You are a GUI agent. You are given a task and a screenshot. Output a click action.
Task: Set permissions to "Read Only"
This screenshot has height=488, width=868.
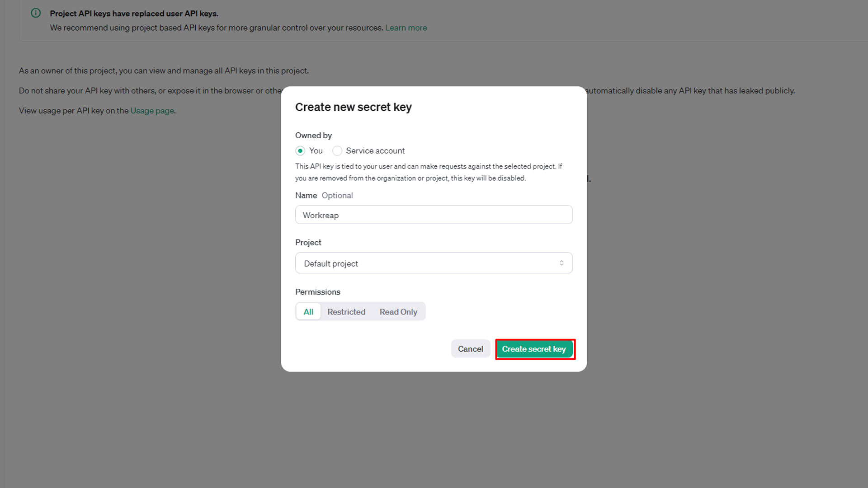coord(398,312)
